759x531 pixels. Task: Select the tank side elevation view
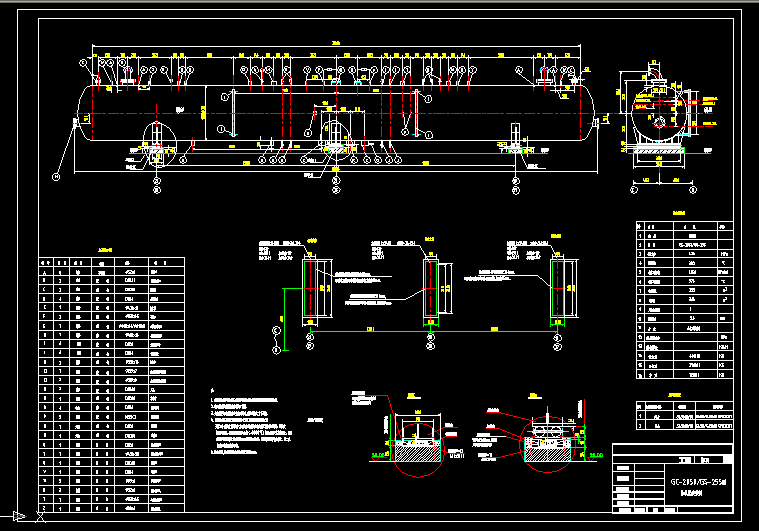coord(330,116)
